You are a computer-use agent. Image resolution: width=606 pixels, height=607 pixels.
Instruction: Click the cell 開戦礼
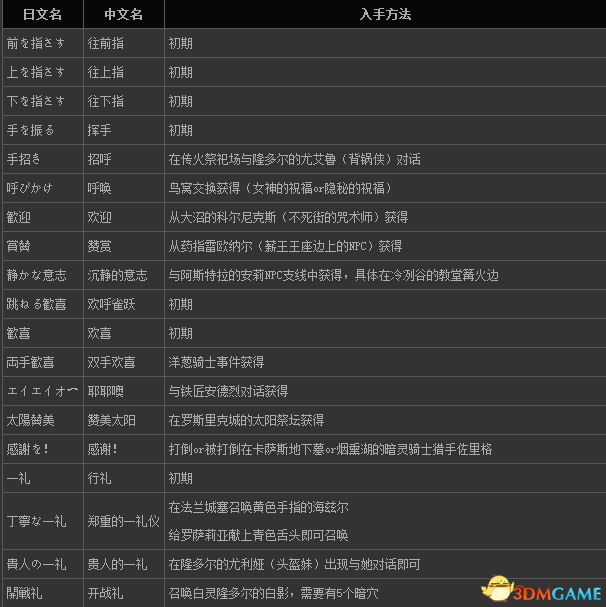43,593
